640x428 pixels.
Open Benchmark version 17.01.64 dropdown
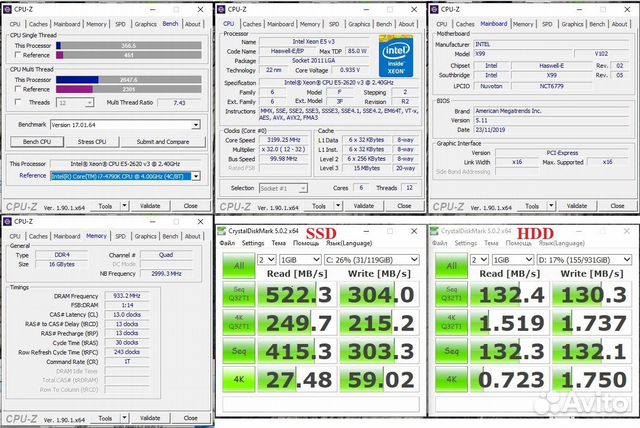tap(125, 125)
